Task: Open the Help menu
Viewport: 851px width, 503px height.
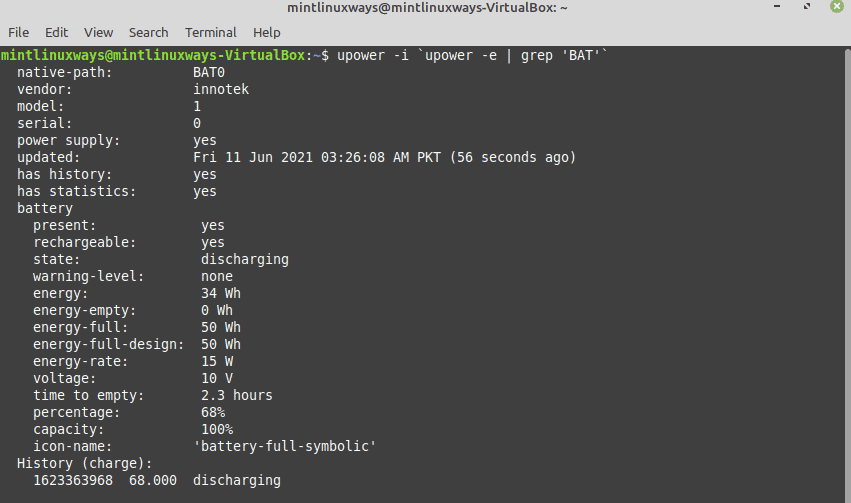Action: pyautogui.click(x=266, y=33)
